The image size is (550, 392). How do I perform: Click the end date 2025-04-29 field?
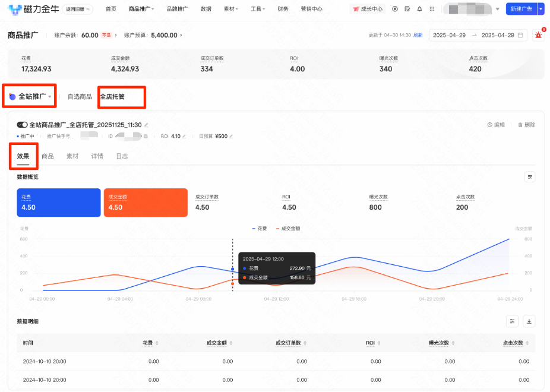click(498, 35)
